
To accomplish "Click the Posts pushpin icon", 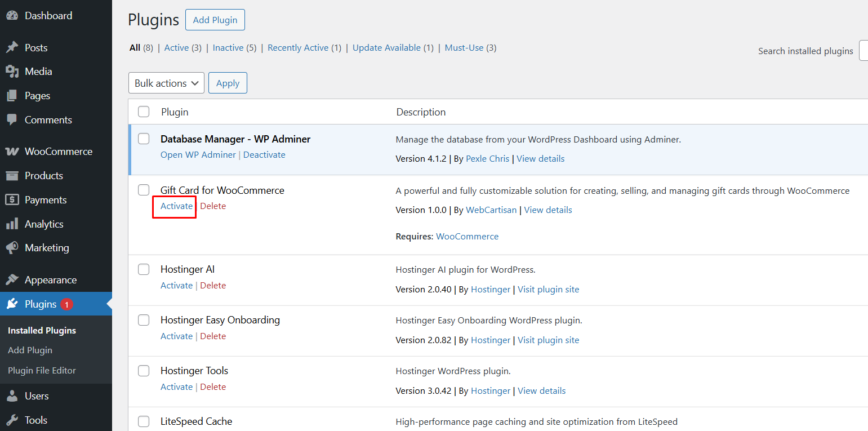I will (12, 48).
